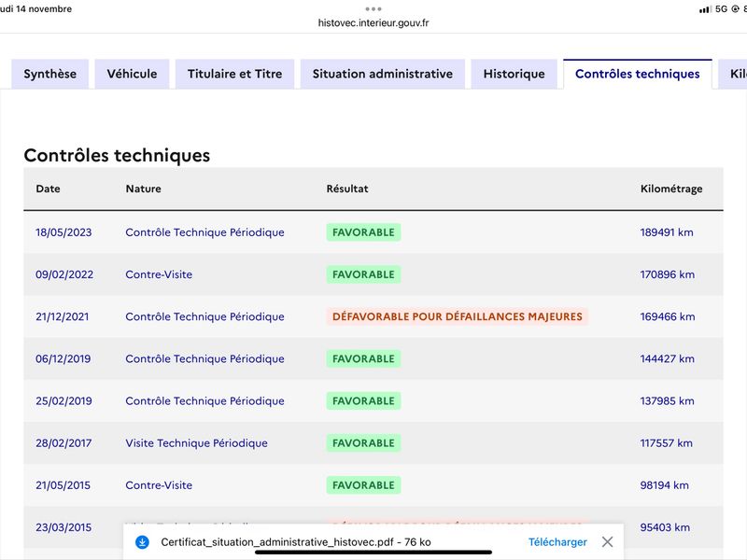Select the Contrôles techniques tab
This screenshot has width=747, height=560.
[x=638, y=74]
